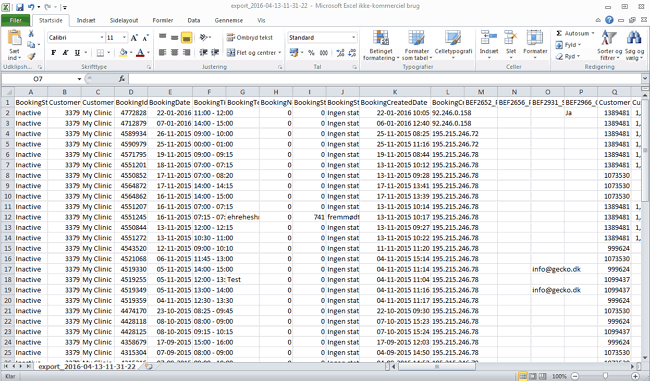Click the insert new worksheet icon
The width and height of the screenshot is (650, 381).
click(149, 367)
